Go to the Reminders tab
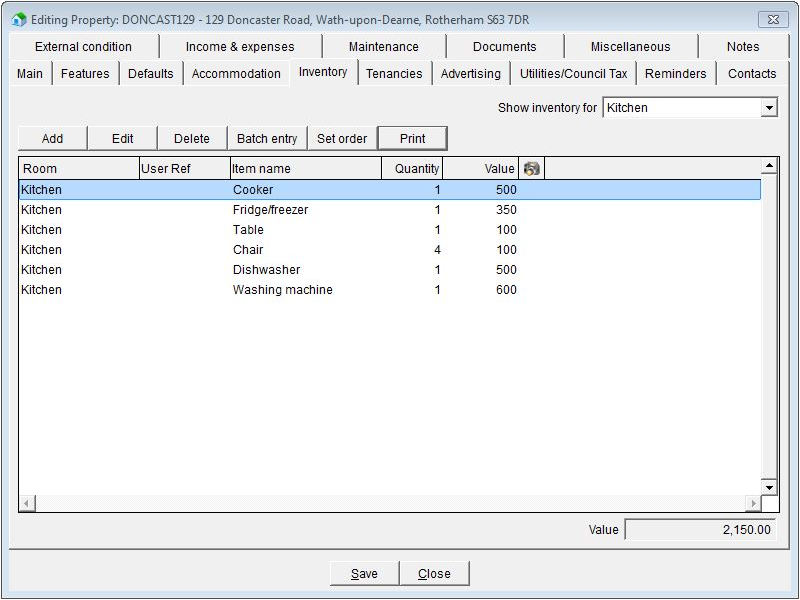Image resolution: width=800 pixels, height=600 pixels. tap(676, 73)
